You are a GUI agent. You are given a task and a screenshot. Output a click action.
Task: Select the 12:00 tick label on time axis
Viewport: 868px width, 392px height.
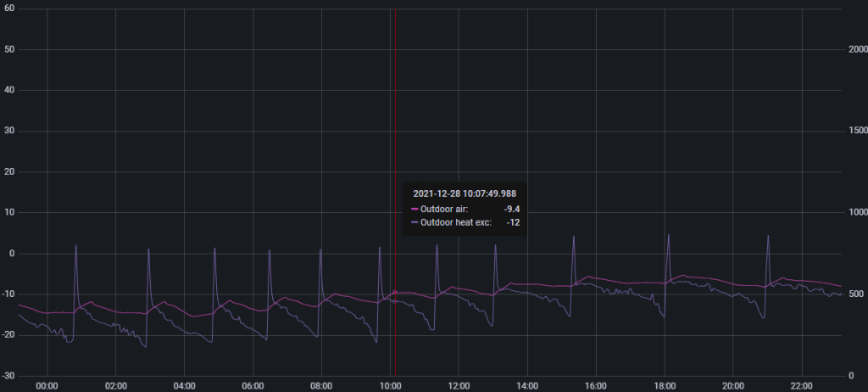(x=459, y=385)
